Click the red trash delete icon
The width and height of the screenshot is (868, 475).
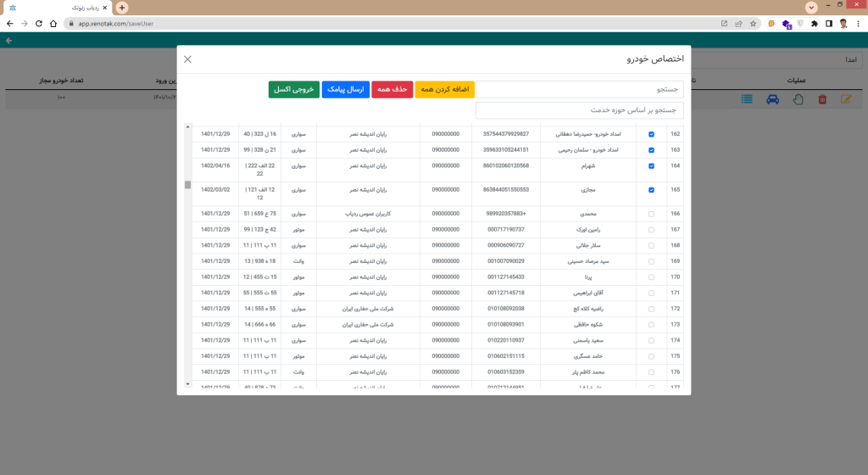(822, 99)
